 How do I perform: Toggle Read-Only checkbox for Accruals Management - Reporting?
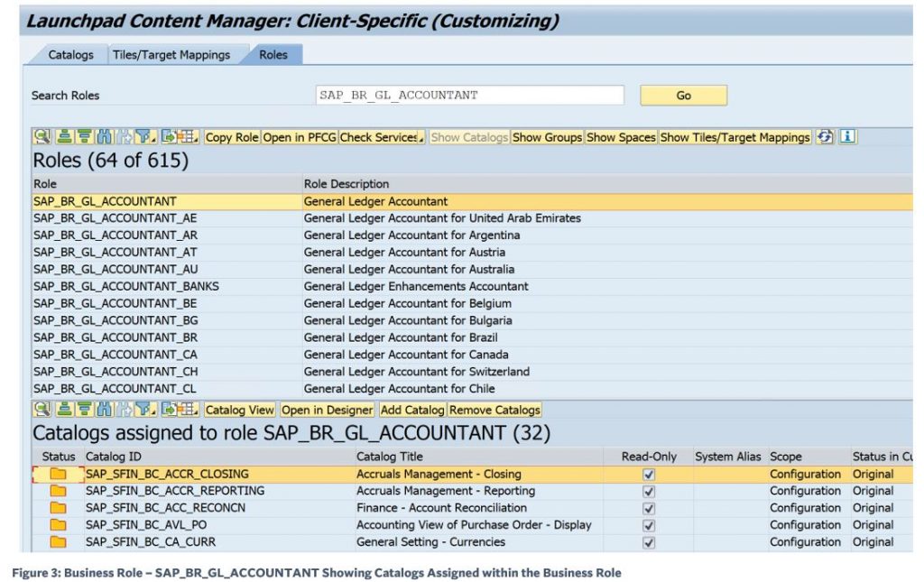[649, 491]
